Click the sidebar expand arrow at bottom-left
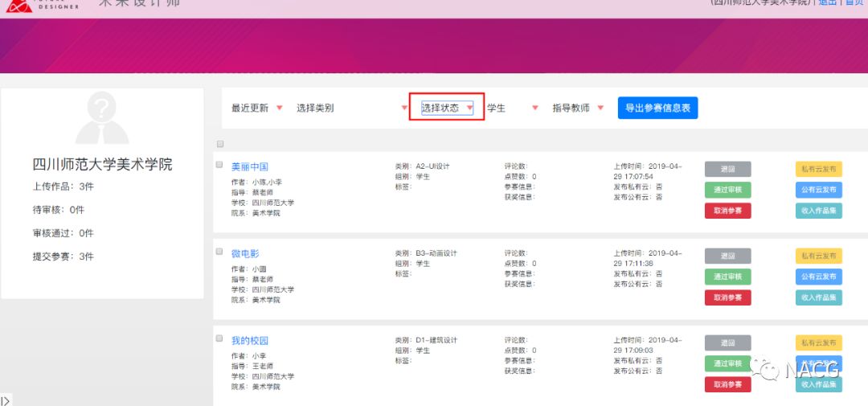 [6, 400]
